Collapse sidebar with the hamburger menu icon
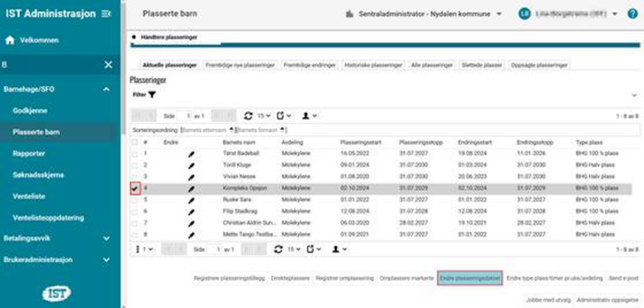The width and height of the screenshot is (644, 308). 107,13
